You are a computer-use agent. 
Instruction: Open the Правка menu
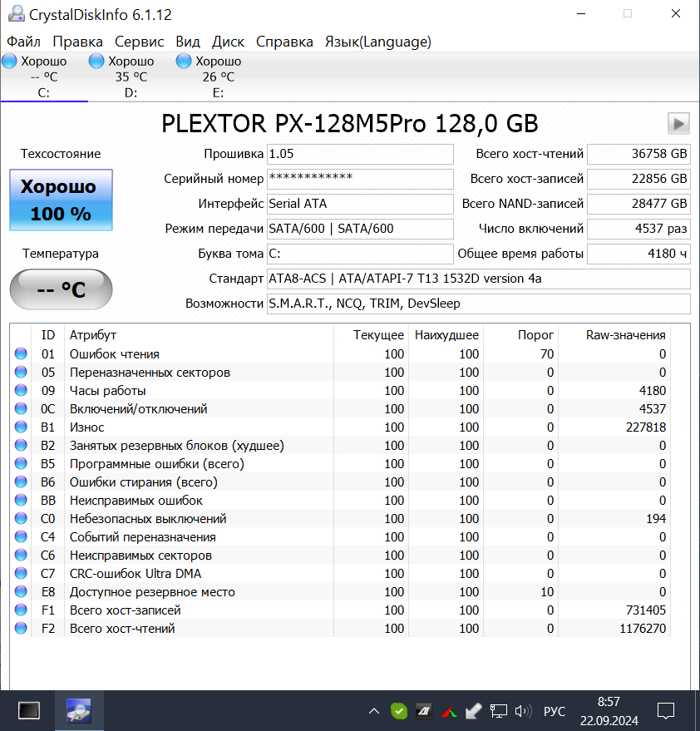77,42
